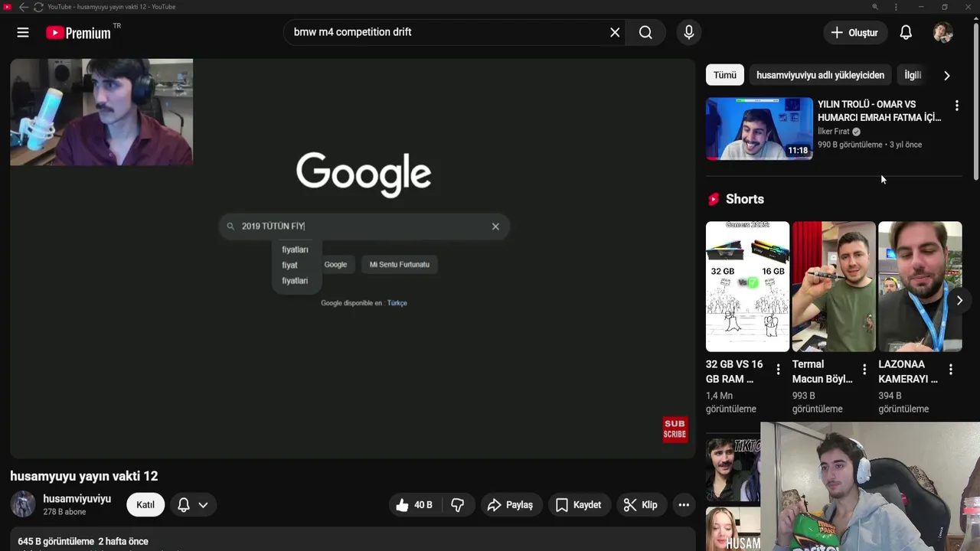This screenshot has width=980, height=551.
Task: Click the Paylaş share button
Action: tap(511, 505)
